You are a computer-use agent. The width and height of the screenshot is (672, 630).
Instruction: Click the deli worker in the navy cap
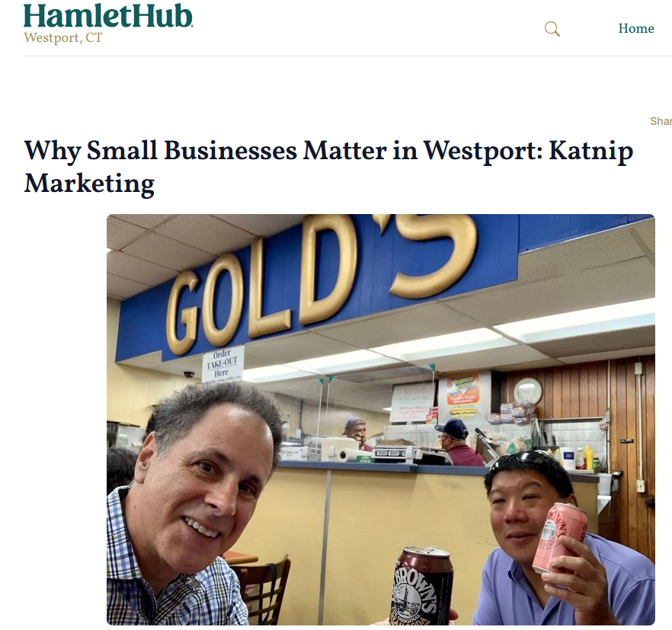(457, 443)
